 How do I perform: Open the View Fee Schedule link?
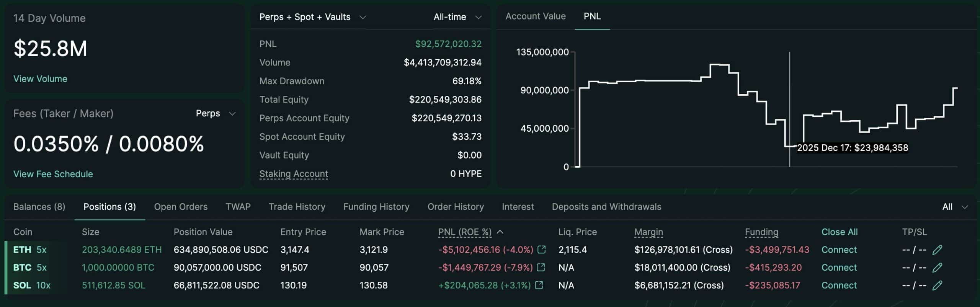53,174
